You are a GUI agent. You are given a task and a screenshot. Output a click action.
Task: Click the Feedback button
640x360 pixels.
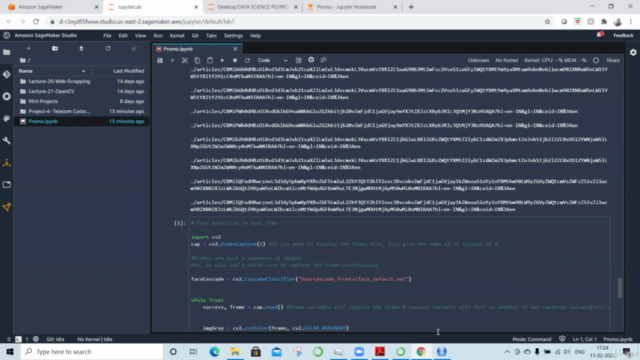623,36
